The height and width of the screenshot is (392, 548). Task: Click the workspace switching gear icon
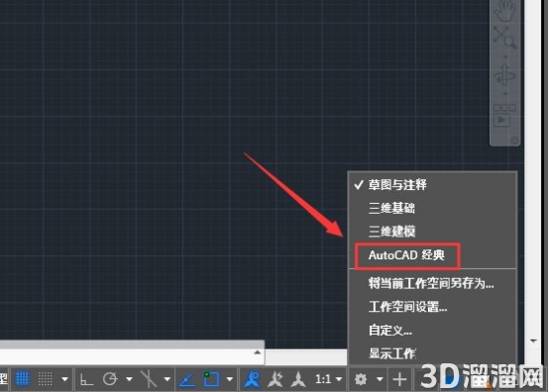coord(361,379)
